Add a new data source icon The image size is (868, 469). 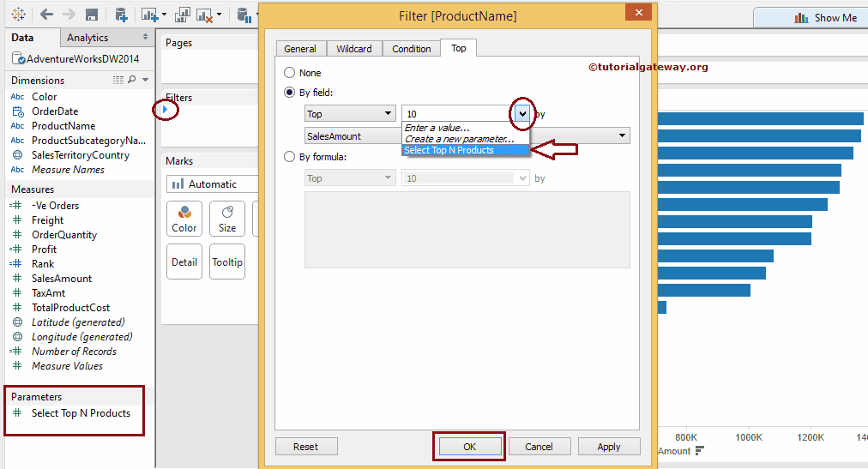click(121, 15)
